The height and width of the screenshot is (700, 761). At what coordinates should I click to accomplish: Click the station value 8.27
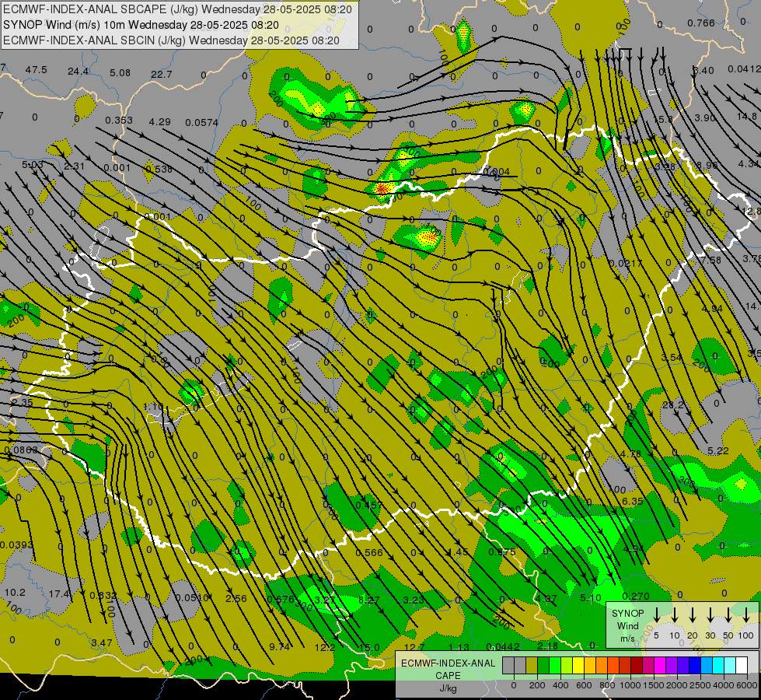369,600
